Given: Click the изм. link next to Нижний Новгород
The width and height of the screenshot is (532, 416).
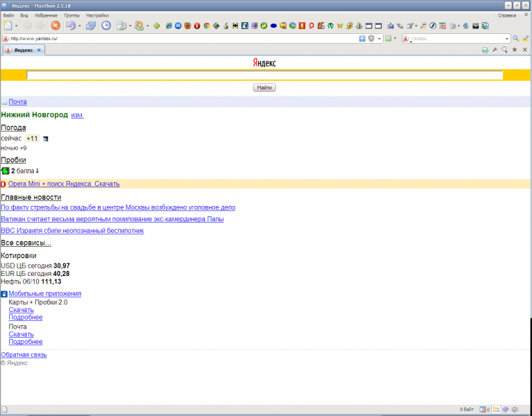Looking at the screenshot, I should coord(78,115).
